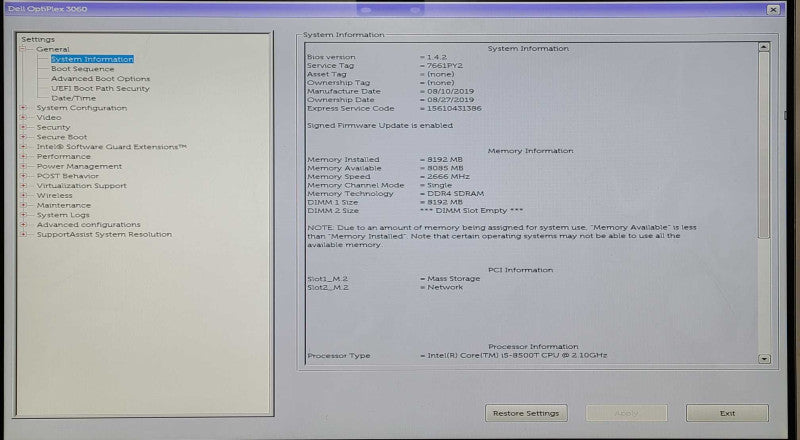Click the Memory Technology DDR4 SDRAM value
The height and width of the screenshot is (440, 800).
click(456, 193)
